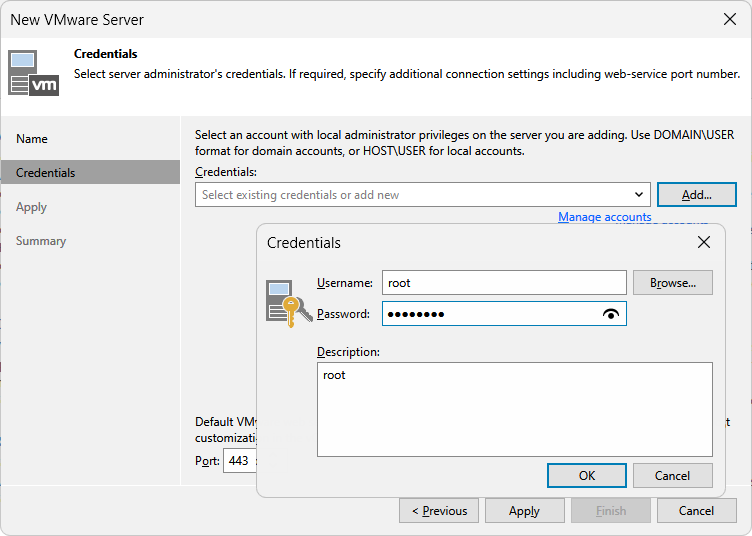Click the credentials key icon
The image size is (752, 536).
289,303
